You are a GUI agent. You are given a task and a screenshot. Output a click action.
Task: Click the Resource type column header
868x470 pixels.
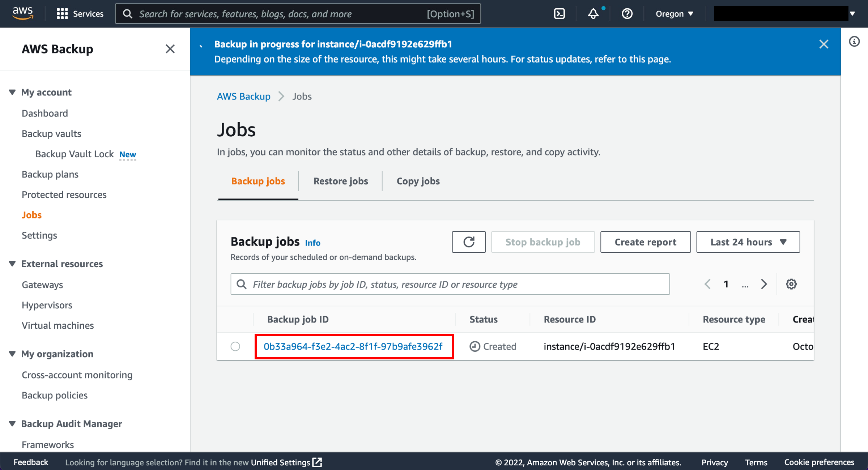[x=734, y=319]
